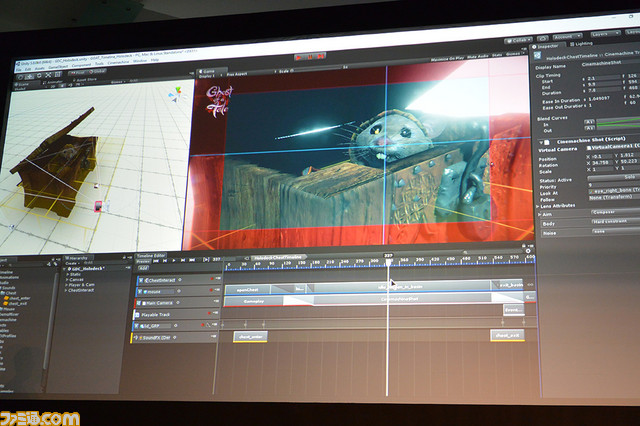Open the Hierarchy Create dropdown
Screen dimensions: 640x426
point(72,264)
